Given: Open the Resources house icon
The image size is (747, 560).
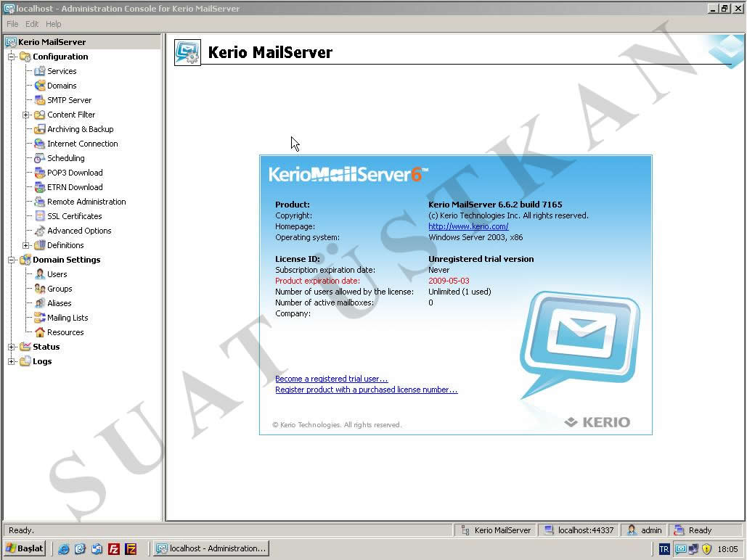Looking at the screenshot, I should pos(39,332).
